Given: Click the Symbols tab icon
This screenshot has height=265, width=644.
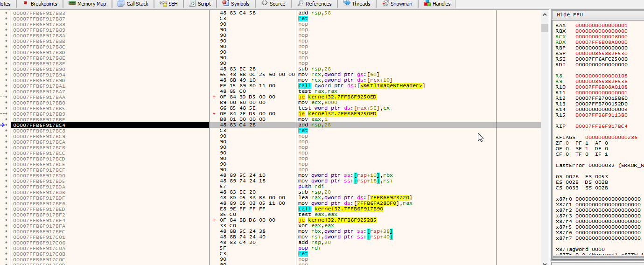Looking at the screenshot, I should [225, 3].
